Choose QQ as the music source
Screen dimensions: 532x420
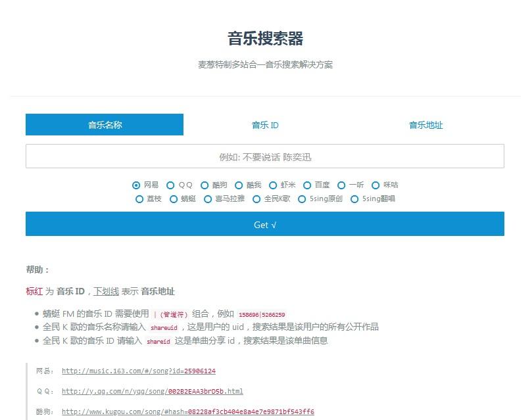[x=171, y=185]
